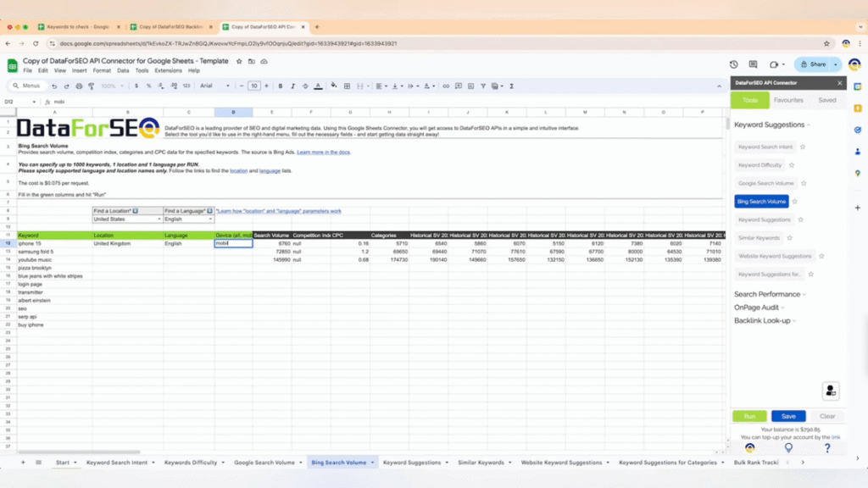This screenshot has height=488, width=868.
Task: Click the Insert chart icon
Action: tap(470, 86)
